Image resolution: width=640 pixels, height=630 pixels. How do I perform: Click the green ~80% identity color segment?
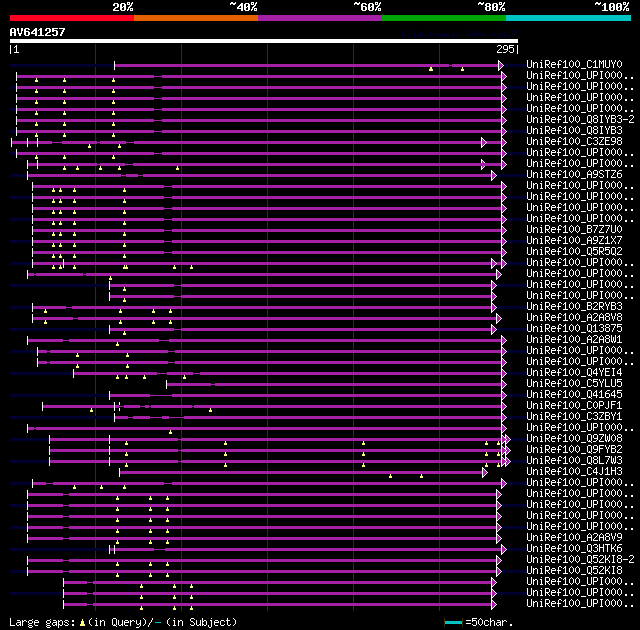444,18
